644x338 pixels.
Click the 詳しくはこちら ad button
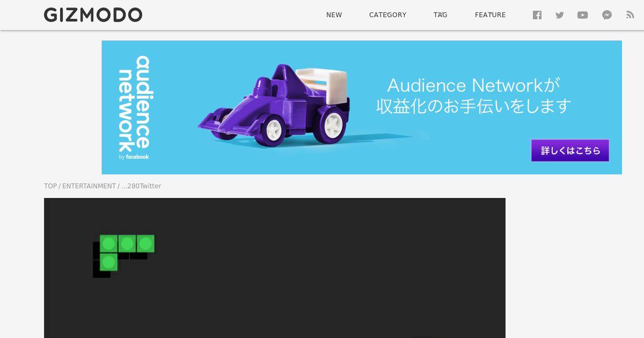(570, 150)
